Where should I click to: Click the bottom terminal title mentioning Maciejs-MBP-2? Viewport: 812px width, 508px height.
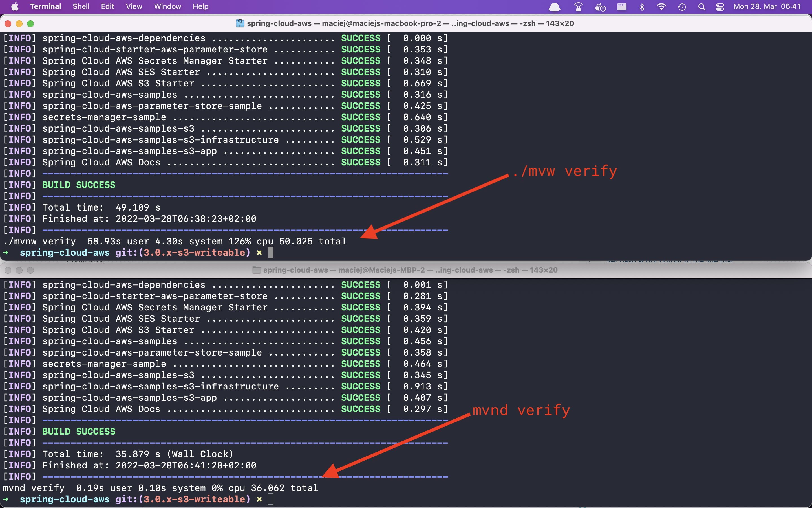tap(410, 270)
